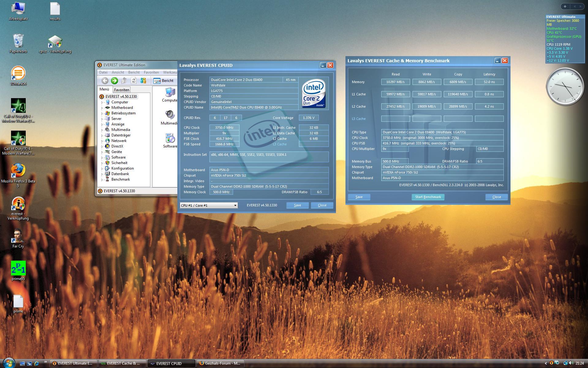Click the taskbar clock showing 21:24
Viewport: 588px width, 368px height.
click(x=579, y=363)
